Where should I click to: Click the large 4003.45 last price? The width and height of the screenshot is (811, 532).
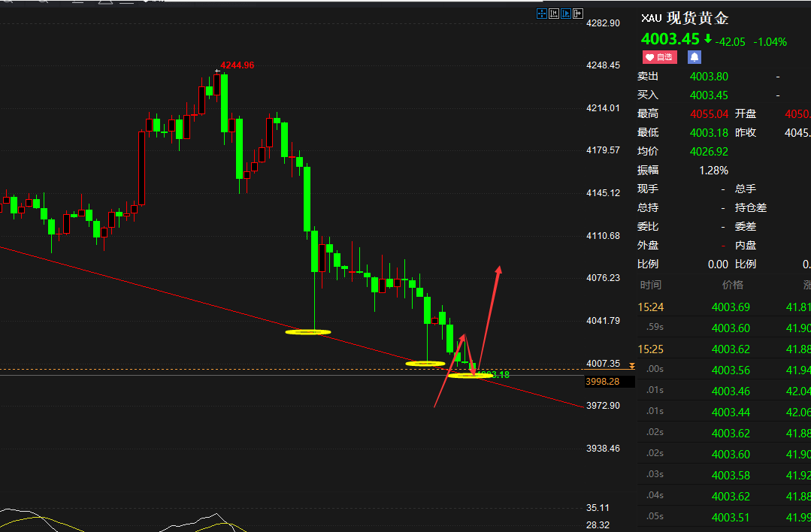pyautogui.click(x=670, y=39)
